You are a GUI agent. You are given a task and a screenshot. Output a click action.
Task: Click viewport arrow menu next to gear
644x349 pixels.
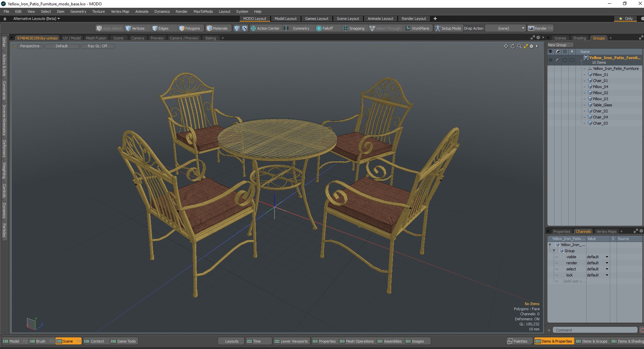pos(537,46)
